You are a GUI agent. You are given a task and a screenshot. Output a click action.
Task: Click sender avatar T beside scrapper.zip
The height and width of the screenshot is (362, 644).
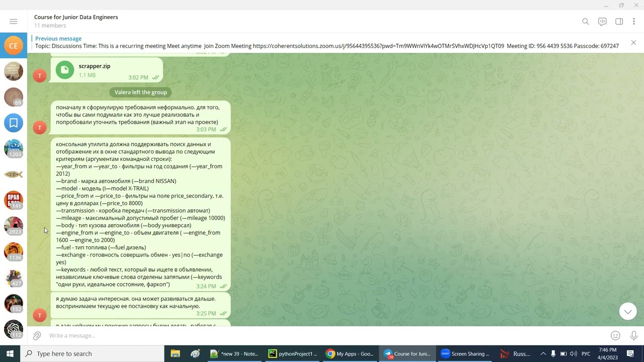[x=40, y=75]
